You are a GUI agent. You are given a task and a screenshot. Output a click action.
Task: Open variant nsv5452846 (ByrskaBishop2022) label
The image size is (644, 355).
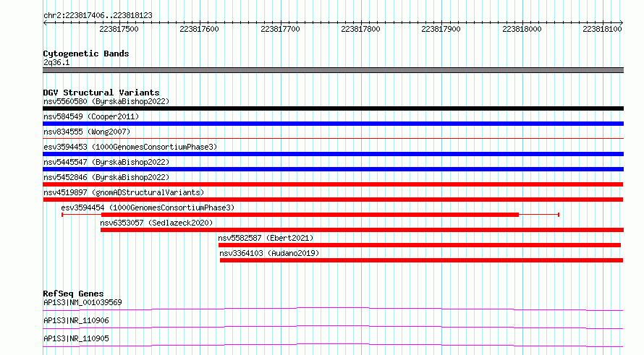[x=106, y=177]
